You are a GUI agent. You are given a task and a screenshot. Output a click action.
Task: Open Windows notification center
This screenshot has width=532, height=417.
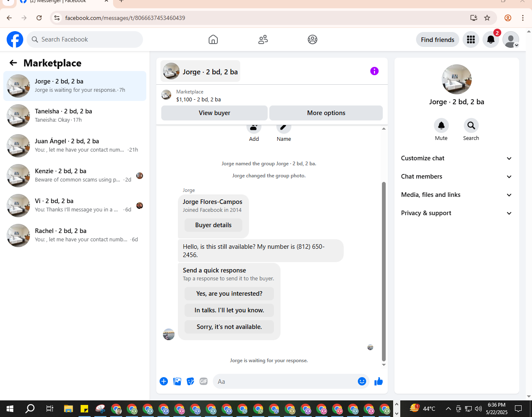point(518,409)
